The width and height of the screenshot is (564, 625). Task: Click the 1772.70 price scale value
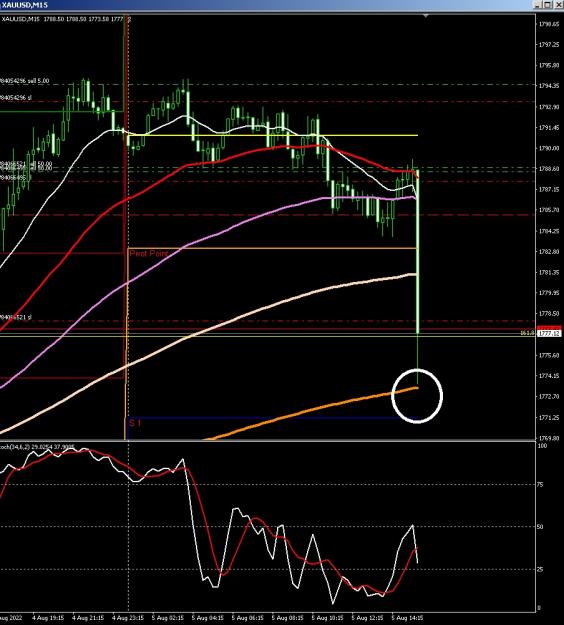tap(549, 396)
